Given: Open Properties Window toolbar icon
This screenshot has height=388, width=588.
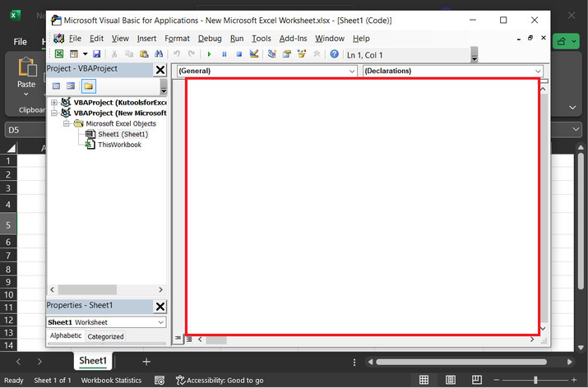Looking at the screenshot, I should click(287, 54).
